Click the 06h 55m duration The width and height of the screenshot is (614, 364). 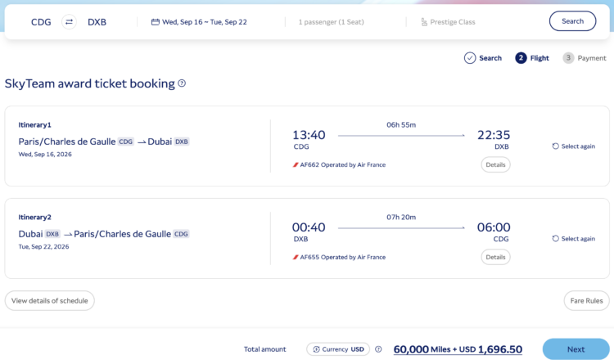coord(401,125)
